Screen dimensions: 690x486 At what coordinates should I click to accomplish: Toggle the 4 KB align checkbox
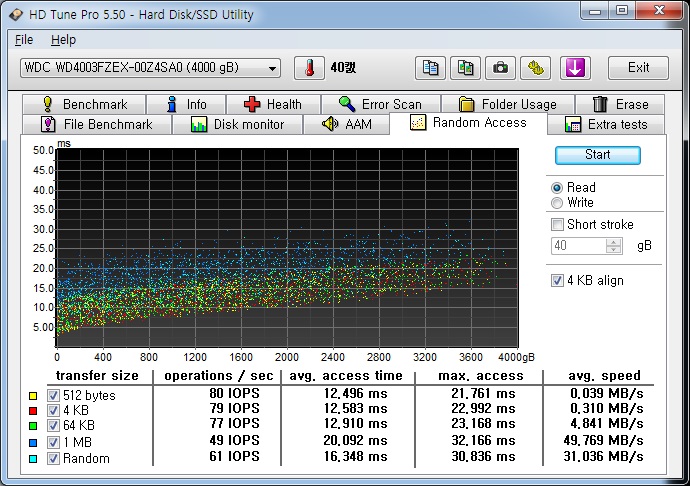557,280
